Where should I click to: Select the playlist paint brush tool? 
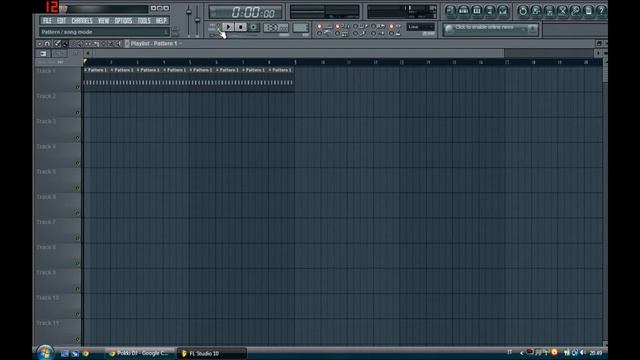(65, 43)
